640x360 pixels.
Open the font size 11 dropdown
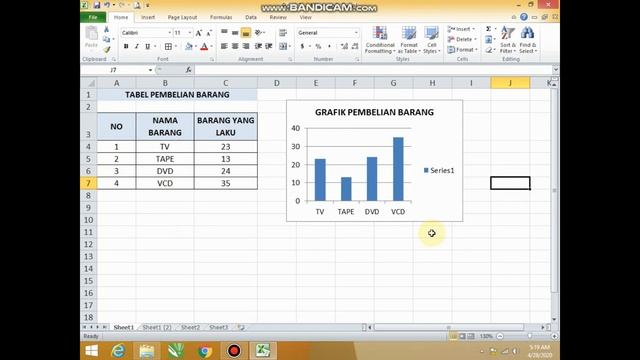(x=190, y=33)
